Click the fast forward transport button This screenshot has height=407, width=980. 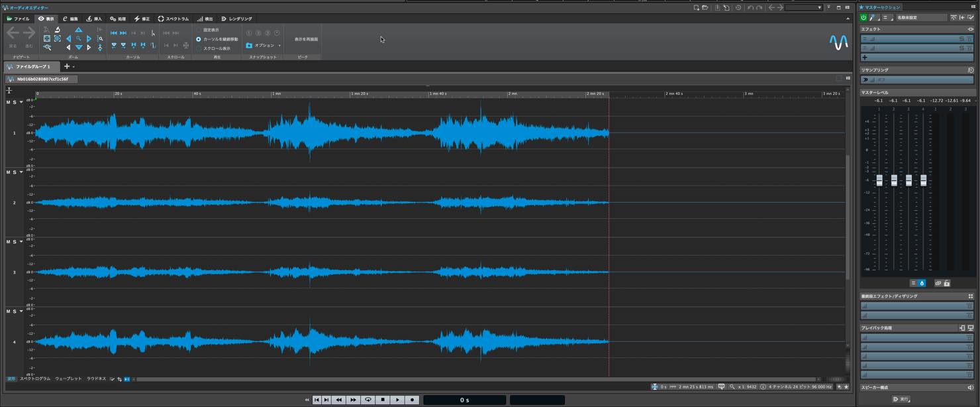click(x=353, y=400)
